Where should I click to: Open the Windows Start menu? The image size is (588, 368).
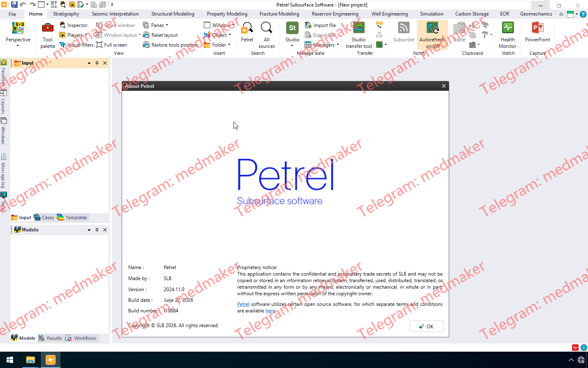10,360
